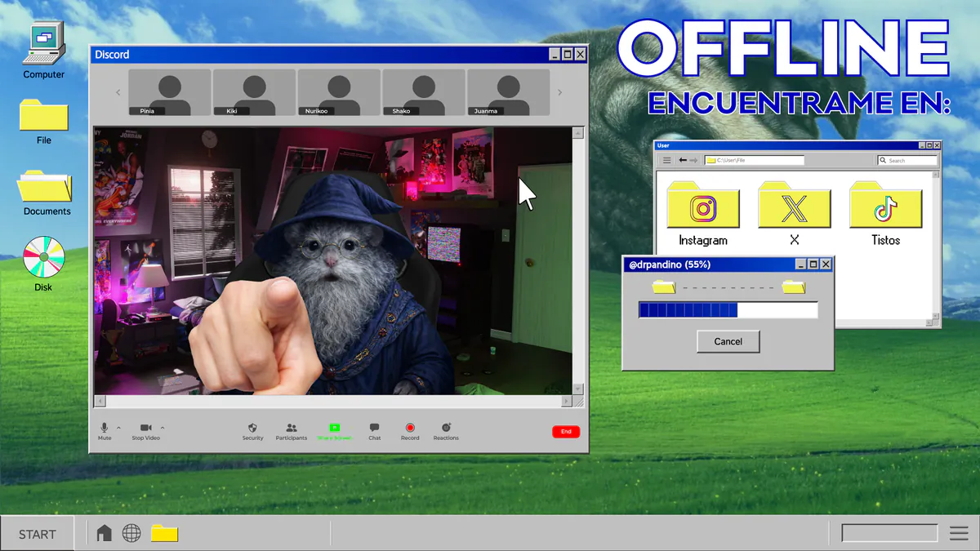This screenshot has width=980, height=551.
Task: Click the destination folder icon in transfer dialog
Action: click(x=793, y=287)
